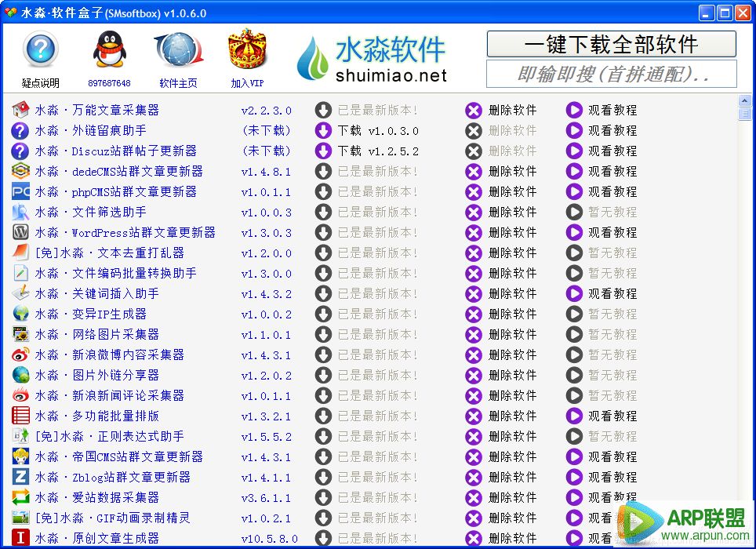Click version v3.6.1.1 of 爱站数据采集器
Viewport: 756px width, 549px height.
(x=266, y=497)
